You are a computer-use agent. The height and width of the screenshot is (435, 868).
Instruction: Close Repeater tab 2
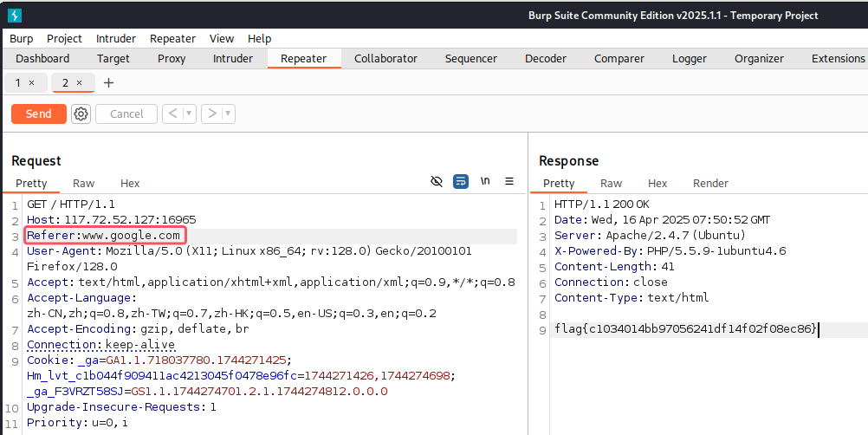pos(79,83)
